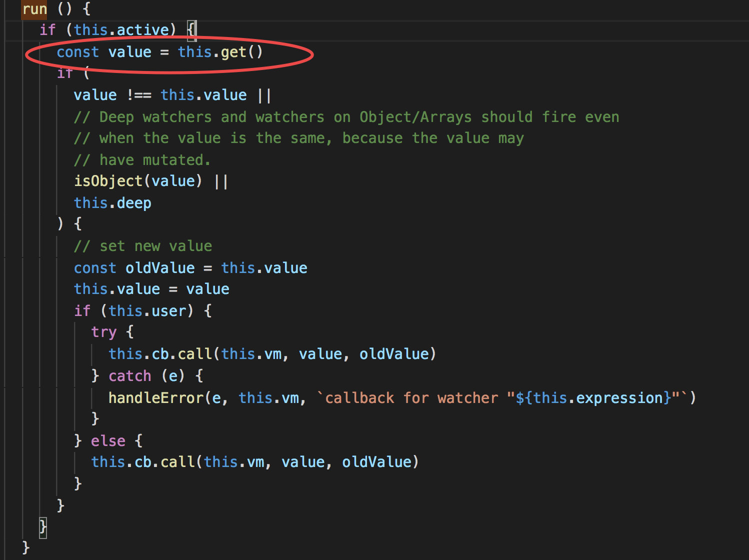Click 'handleError' function call
The width and height of the screenshot is (749, 560).
click(156, 398)
